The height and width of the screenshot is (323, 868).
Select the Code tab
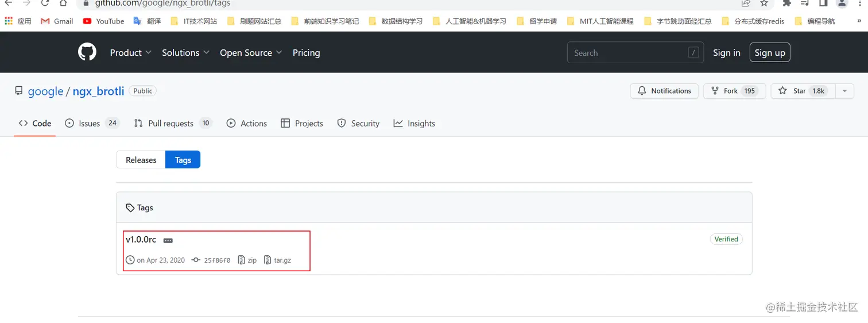point(35,123)
